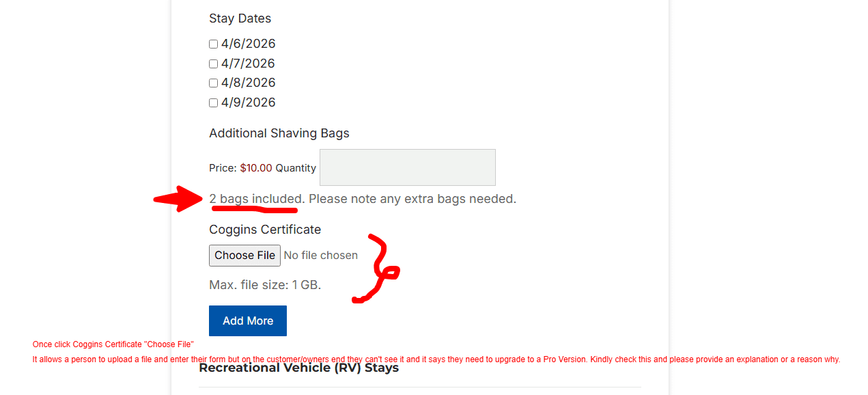This screenshot has height=395, width=868.
Task: Select the 4/9/2026 stay date checkbox
Action: pos(213,103)
